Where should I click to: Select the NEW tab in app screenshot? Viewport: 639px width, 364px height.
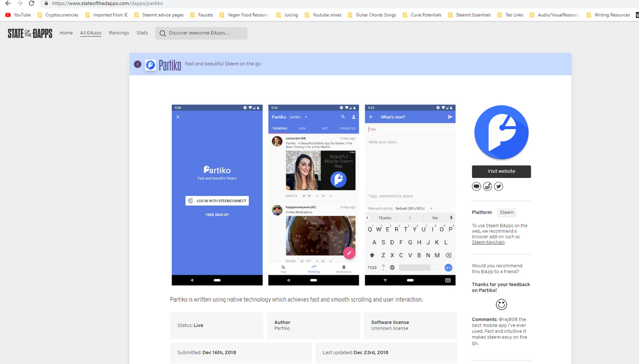point(303,129)
